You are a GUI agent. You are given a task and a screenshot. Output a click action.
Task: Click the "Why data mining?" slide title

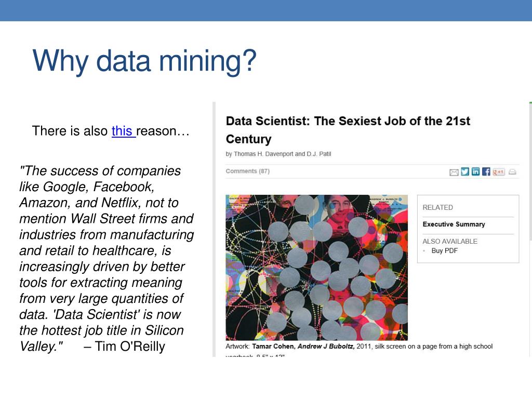coord(144,61)
